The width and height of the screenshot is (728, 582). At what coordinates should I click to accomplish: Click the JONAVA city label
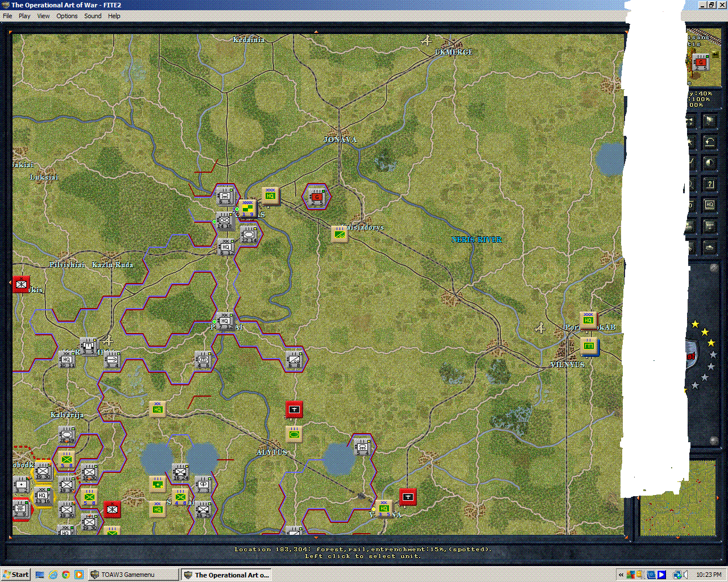[340, 140]
